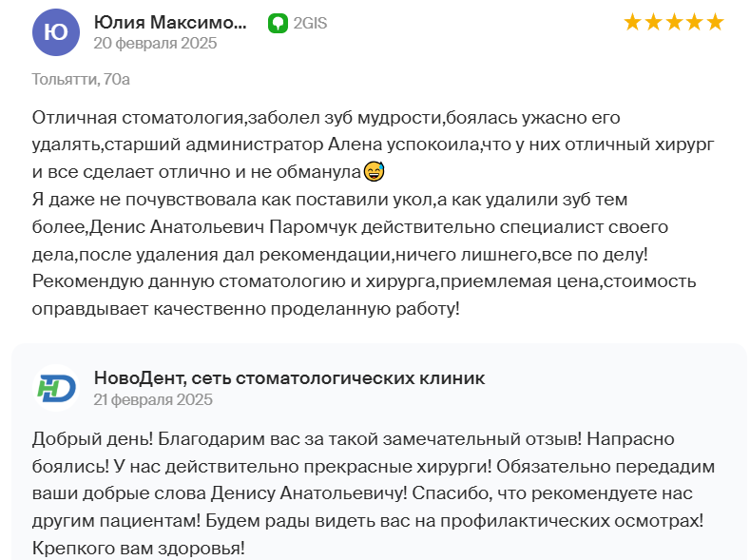Viewport: 750px width, 560px height.
Task: Open НовоДент, сеть стоматологических клиник name
Action: click(289, 377)
